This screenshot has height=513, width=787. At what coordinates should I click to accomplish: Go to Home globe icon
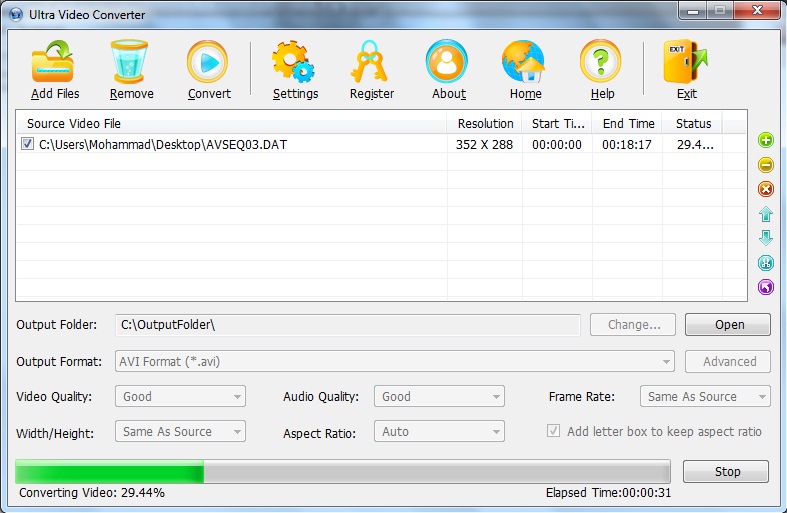[x=523, y=62]
